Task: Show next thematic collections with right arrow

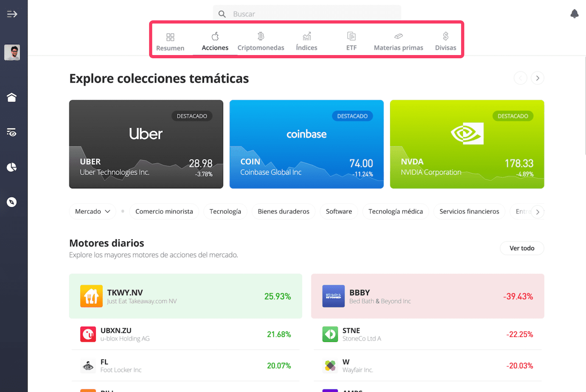Action: pyautogui.click(x=538, y=78)
